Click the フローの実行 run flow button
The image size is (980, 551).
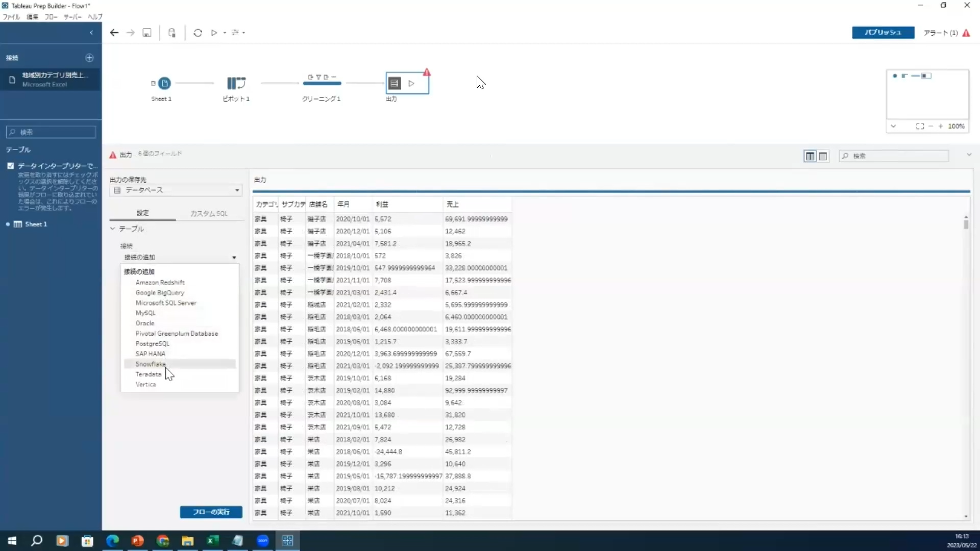pyautogui.click(x=211, y=512)
